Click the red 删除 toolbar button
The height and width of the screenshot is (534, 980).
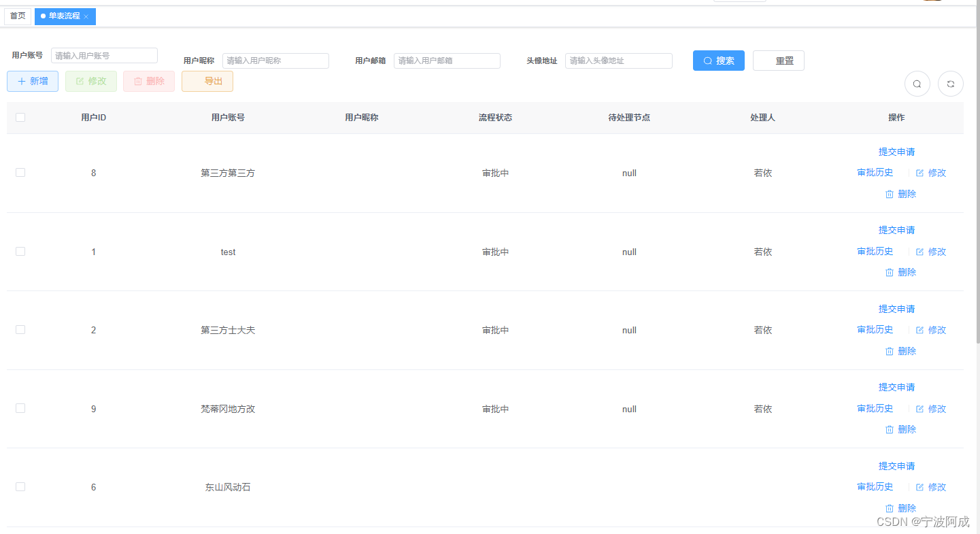click(x=149, y=81)
